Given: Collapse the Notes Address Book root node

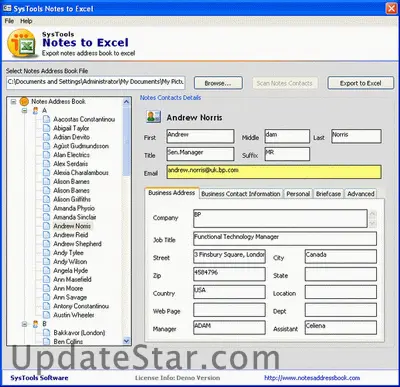Looking at the screenshot, I should point(13,101).
